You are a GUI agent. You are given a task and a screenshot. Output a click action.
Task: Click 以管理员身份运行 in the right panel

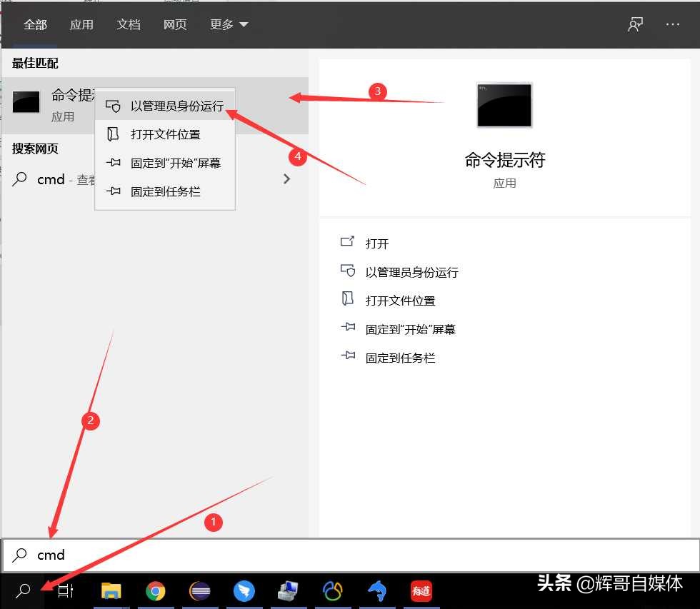(413, 271)
